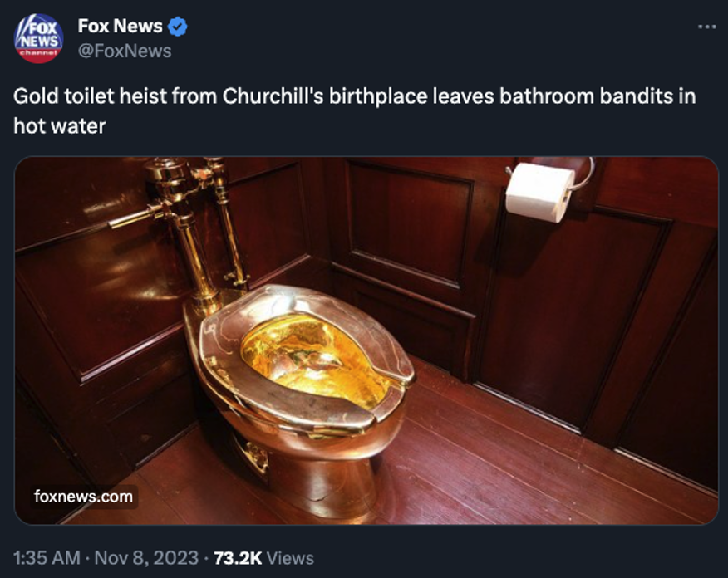Image resolution: width=728 pixels, height=578 pixels.
Task: Open the Nov 8, 2023 date link
Action: (x=146, y=558)
